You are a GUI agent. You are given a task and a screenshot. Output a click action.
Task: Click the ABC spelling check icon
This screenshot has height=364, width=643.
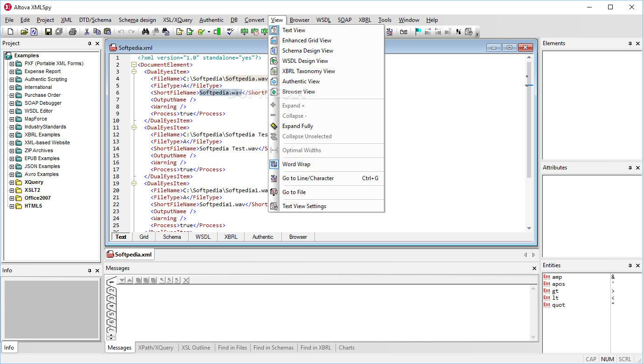pos(231,32)
